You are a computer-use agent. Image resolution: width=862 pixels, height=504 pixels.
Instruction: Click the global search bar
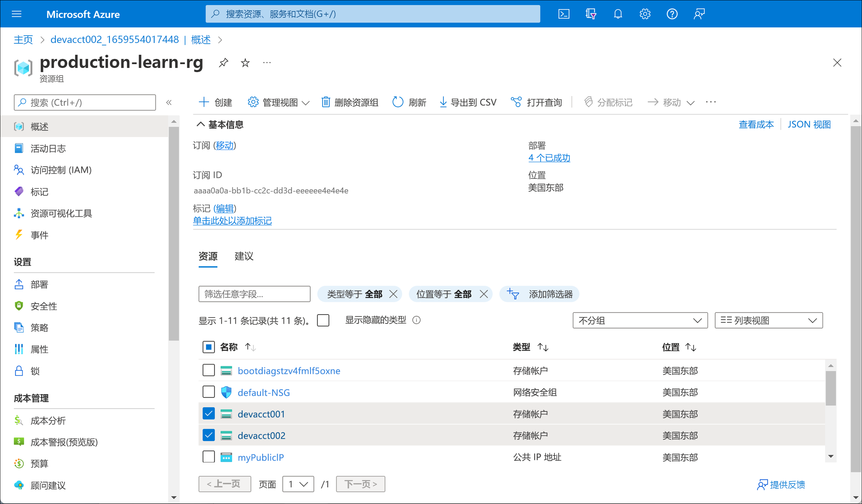373,14
